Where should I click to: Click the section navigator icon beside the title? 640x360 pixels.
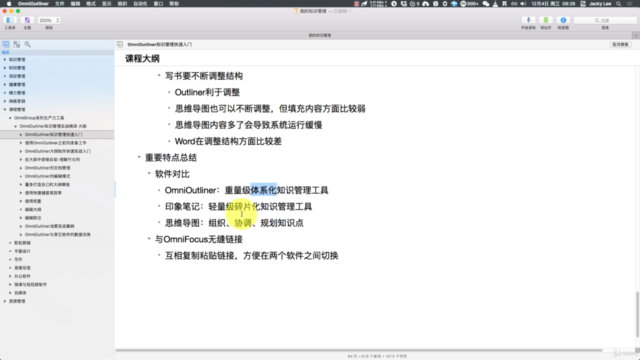[120, 44]
